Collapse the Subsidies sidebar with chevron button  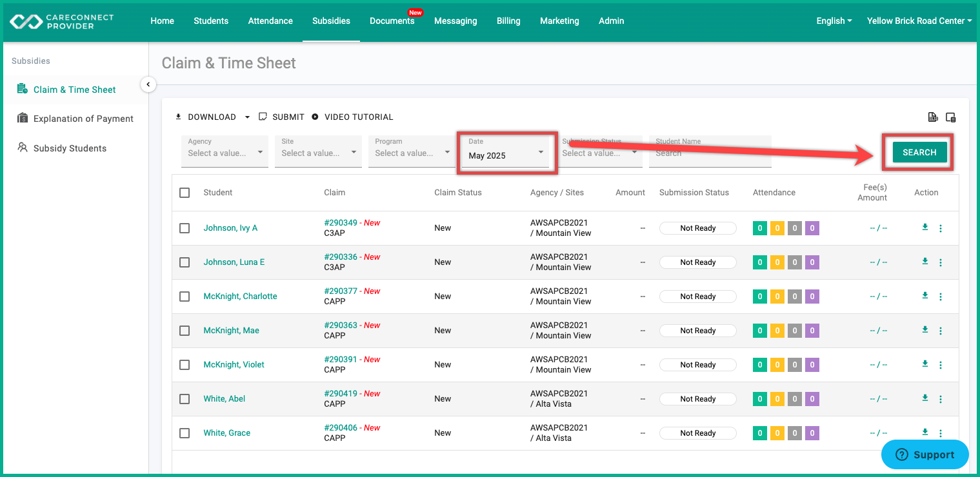coord(148,84)
